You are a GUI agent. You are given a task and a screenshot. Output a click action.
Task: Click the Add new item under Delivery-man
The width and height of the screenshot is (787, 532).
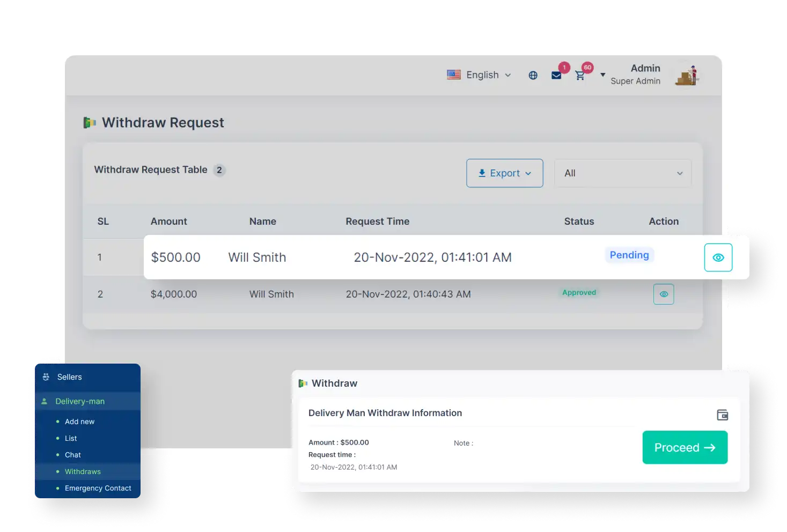coord(79,422)
